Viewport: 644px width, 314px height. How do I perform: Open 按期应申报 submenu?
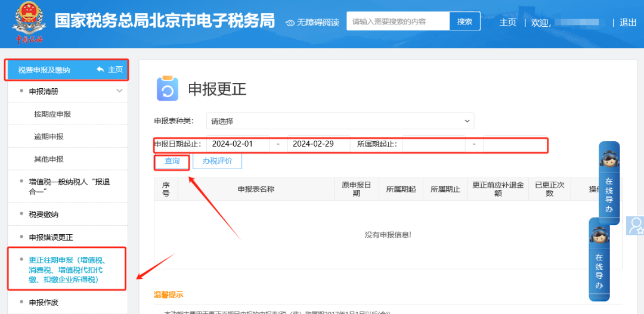[52, 114]
